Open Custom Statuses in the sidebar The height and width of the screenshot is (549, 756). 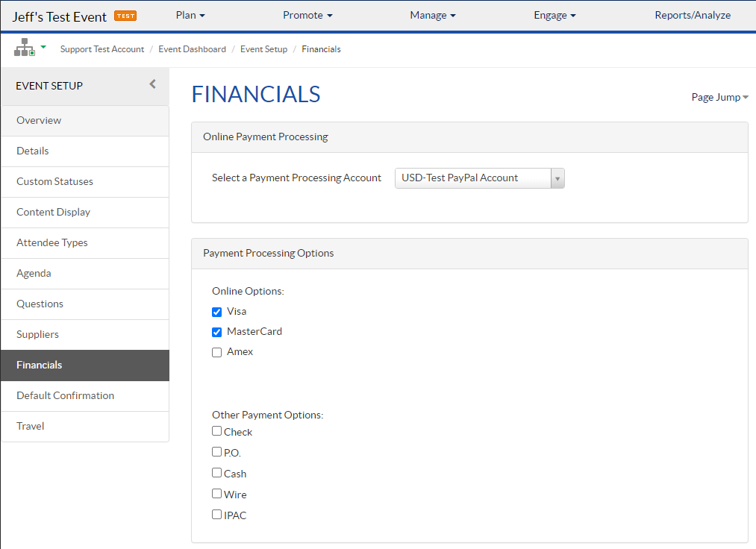[85, 182]
